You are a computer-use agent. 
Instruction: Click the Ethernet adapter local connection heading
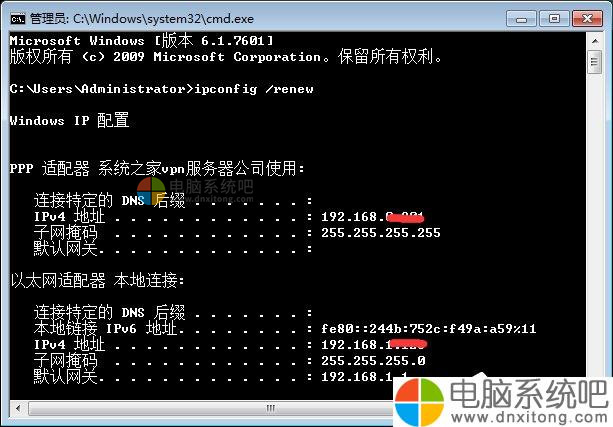pos(97,280)
